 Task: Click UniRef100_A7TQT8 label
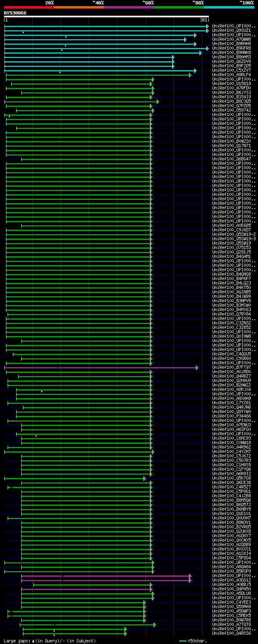click(231, 624)
